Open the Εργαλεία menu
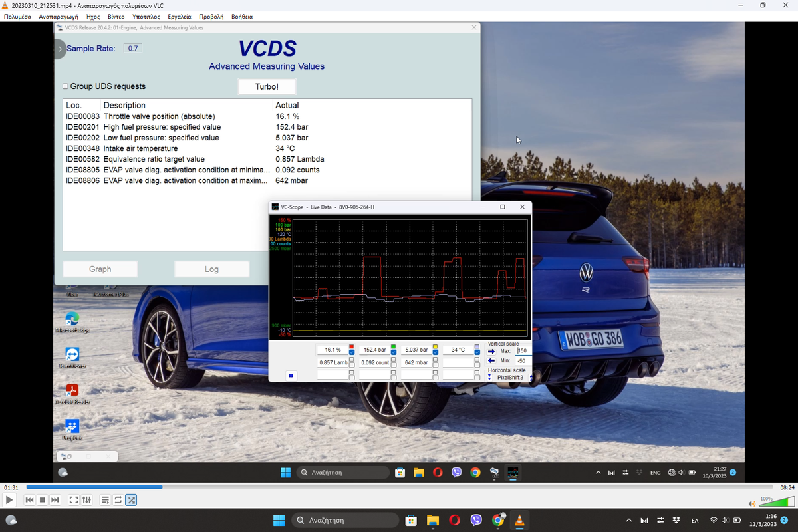 [180, 16]
